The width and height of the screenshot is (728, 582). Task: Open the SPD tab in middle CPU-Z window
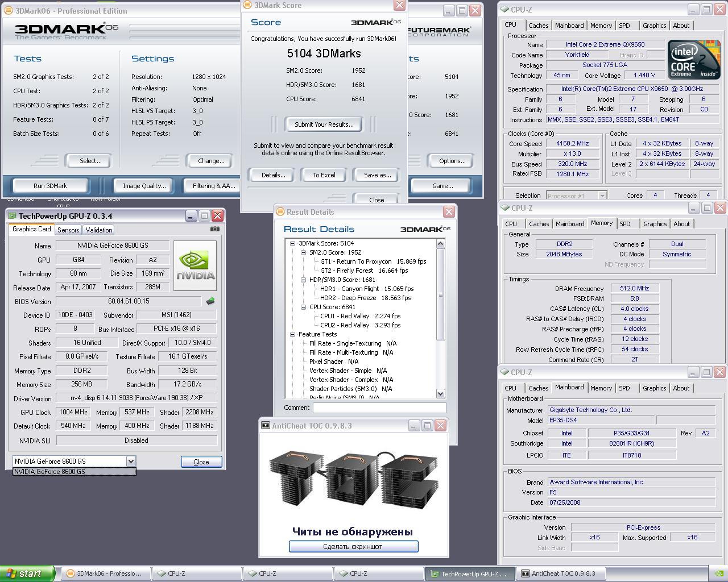[625, 224]
